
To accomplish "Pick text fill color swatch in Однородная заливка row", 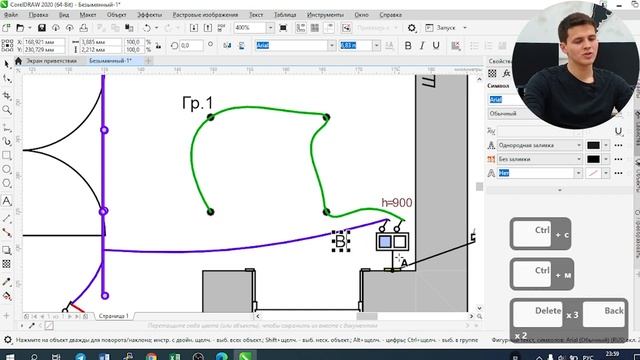I will (x=593, y=145).
